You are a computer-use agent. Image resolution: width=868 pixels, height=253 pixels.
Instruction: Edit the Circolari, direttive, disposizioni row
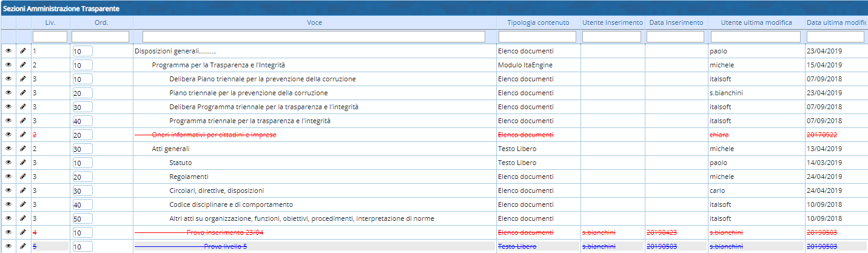click(23, 191)
